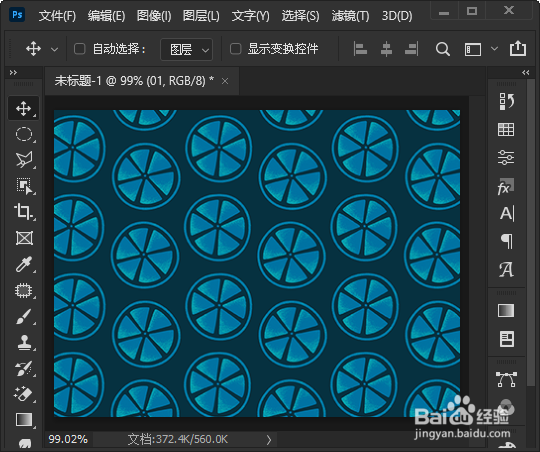
Task: Select the History Brush tool
Action: pos(24,369)
